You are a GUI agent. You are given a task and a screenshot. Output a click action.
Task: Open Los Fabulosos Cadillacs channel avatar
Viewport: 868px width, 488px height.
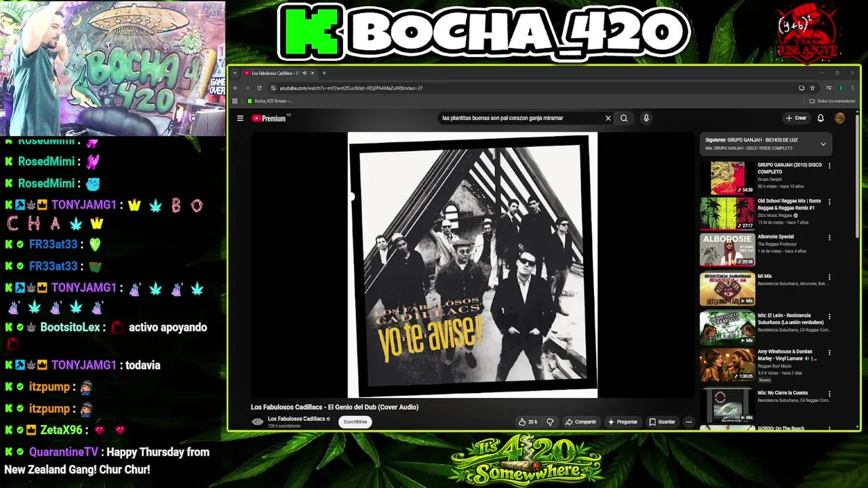(x=258, y=422)
